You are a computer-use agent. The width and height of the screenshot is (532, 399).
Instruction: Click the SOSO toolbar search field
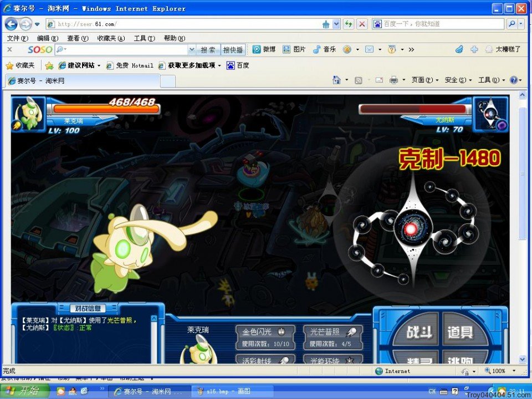121,50
